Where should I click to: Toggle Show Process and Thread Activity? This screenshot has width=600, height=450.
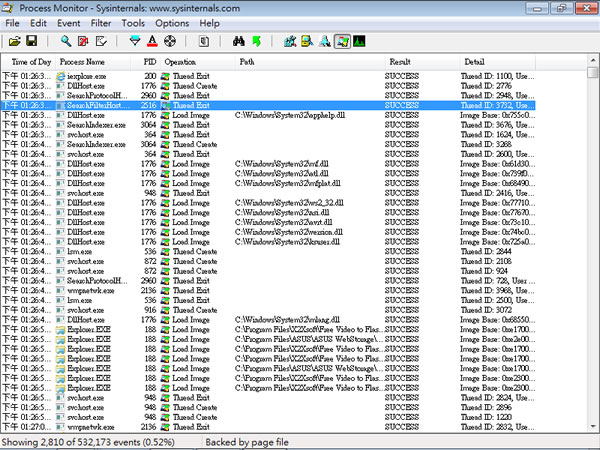[342, 41]
